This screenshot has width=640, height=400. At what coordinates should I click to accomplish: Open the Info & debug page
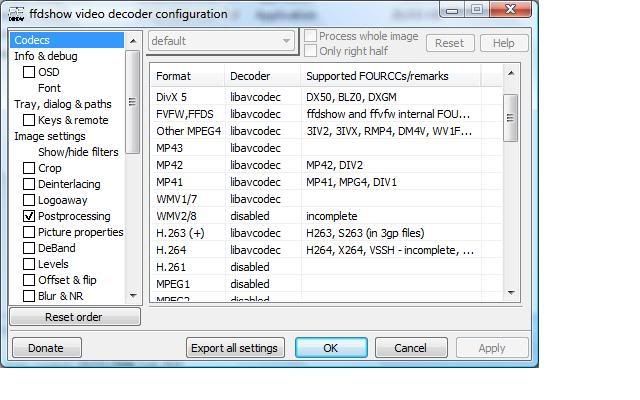46,56
